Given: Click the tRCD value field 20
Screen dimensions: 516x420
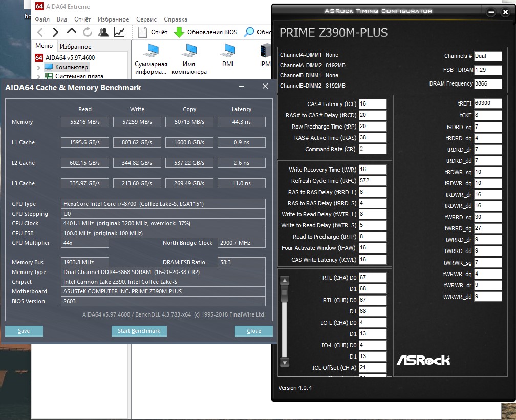Looking at the screenshot, I should 373,115.
